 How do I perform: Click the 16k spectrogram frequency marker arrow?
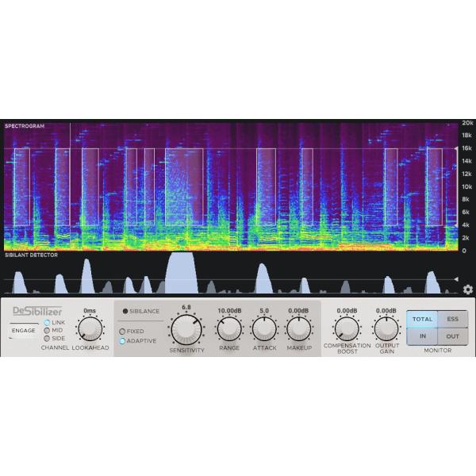(x=456, y=148)
